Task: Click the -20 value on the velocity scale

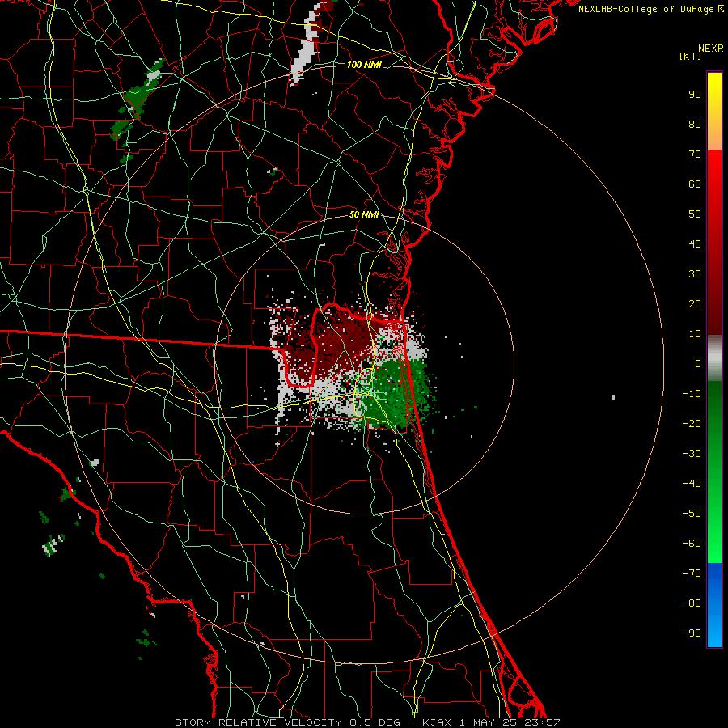Action: click(692, 424)
